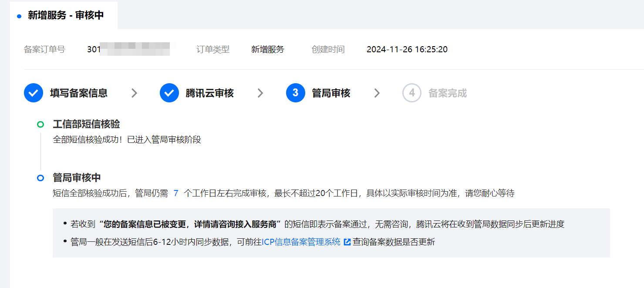
Task: Click the checkmark icon for 填写备案信息 step
Action: tap(34, 93)
